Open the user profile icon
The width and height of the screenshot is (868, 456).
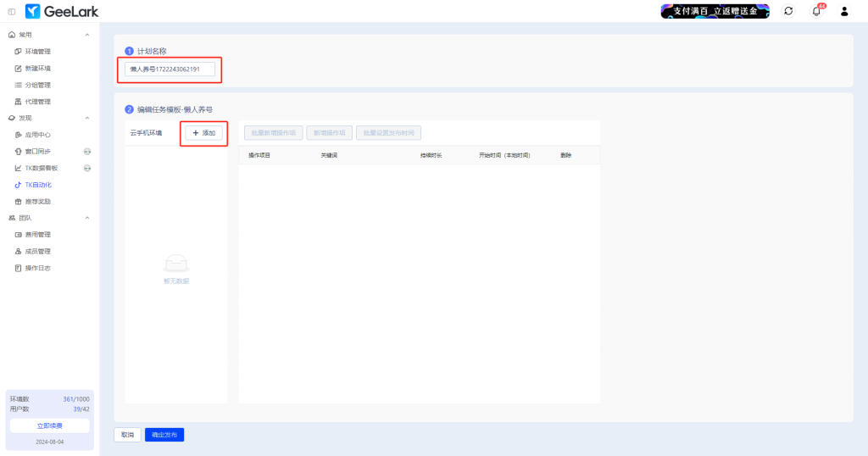tap(843, 11)
